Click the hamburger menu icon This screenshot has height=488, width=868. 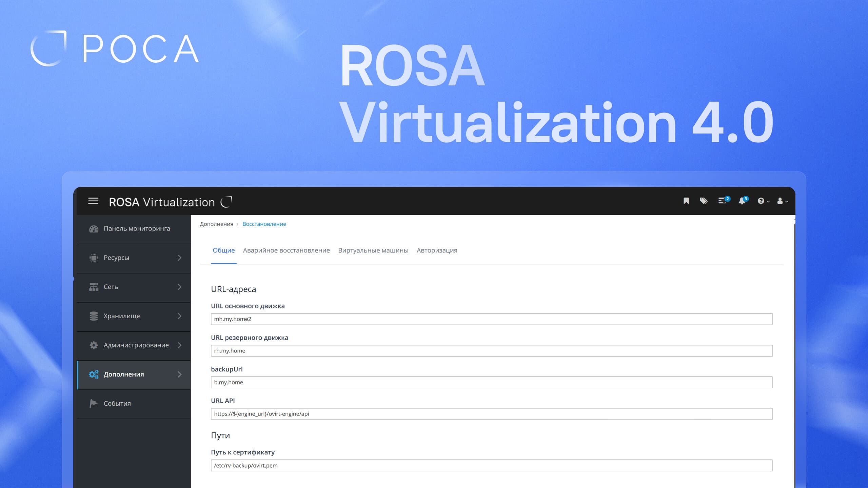click(x=93, y=201)
